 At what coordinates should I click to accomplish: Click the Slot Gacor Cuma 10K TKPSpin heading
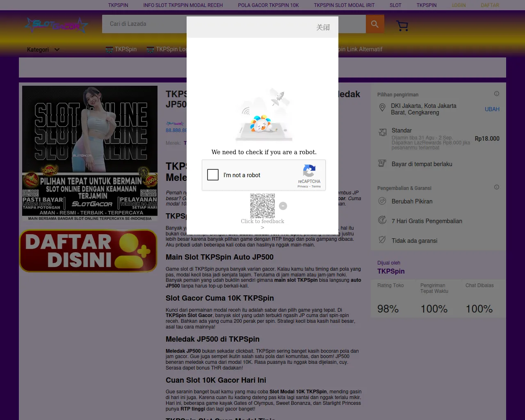[220, 298]
